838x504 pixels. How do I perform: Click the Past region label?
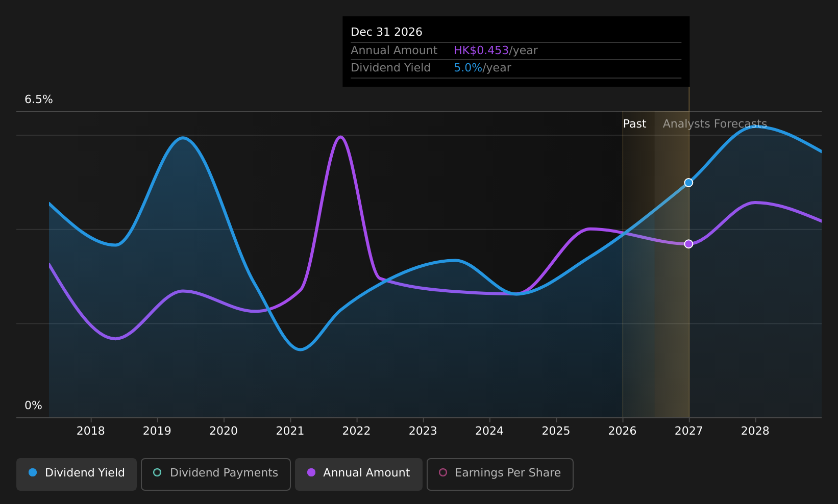634,124
